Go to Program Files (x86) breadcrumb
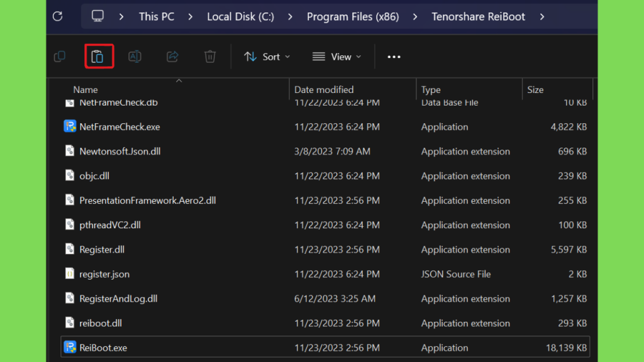Screen dimensions: 644x362 [x=353, y=17]
